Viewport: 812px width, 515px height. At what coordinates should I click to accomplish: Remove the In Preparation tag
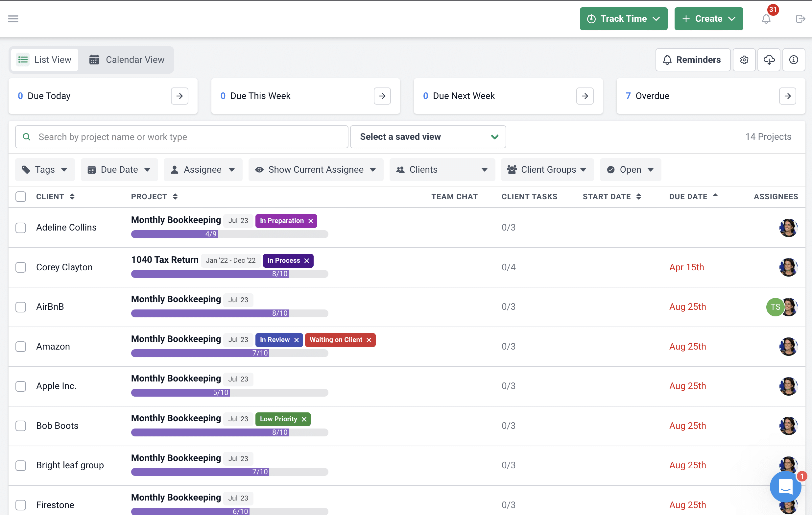[x=311, y=221]
